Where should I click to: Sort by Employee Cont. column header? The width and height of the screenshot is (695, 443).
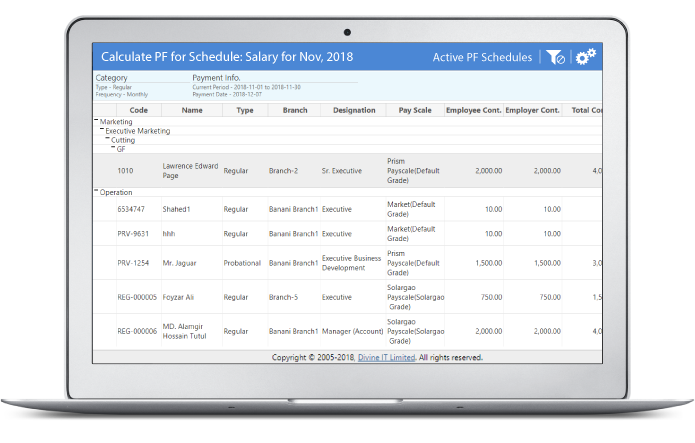474,110
